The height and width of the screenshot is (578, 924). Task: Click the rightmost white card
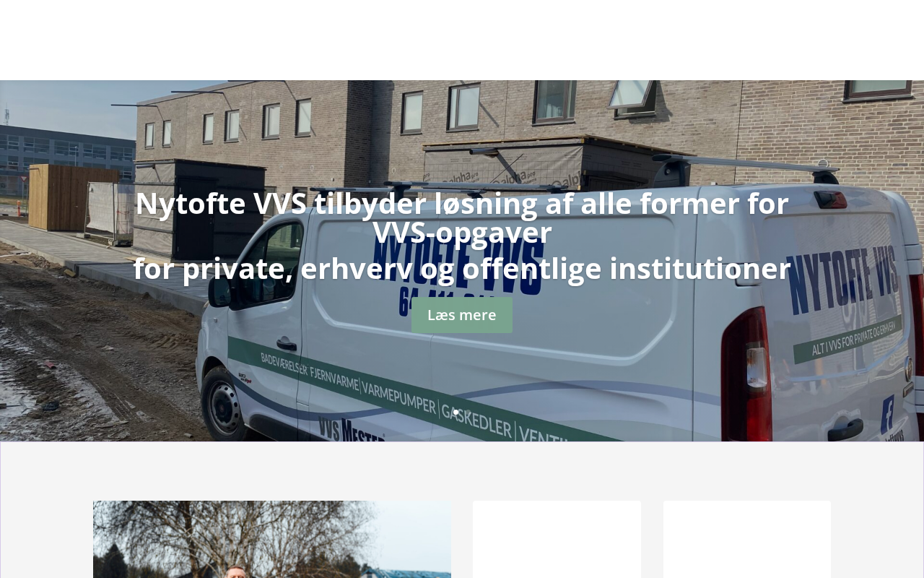[x=747, y=539]
